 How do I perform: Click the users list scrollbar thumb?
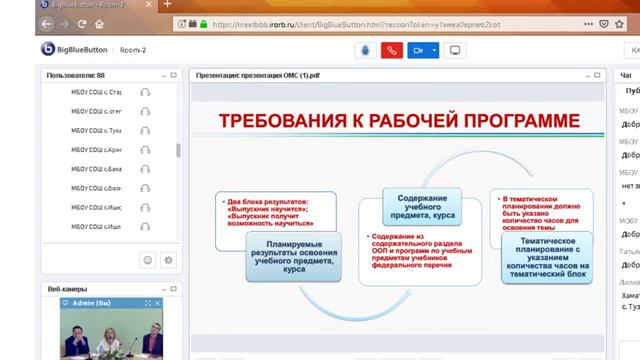click(x=178, y=150)
